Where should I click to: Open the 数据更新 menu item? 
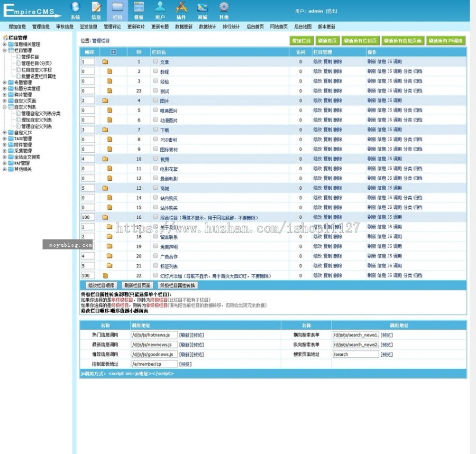point(184,27)
